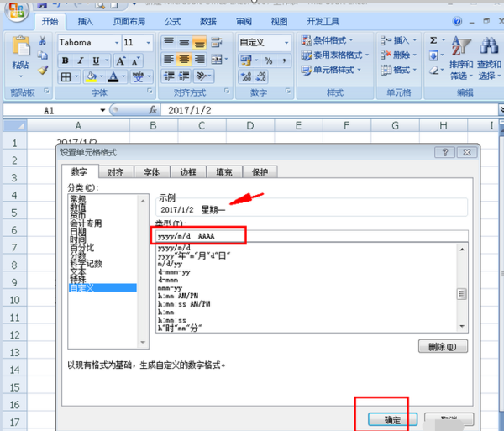Click the Format Painter brush icon
Image resolution: width=504 pixels, height=431 pixels.
tap(43, 70)
